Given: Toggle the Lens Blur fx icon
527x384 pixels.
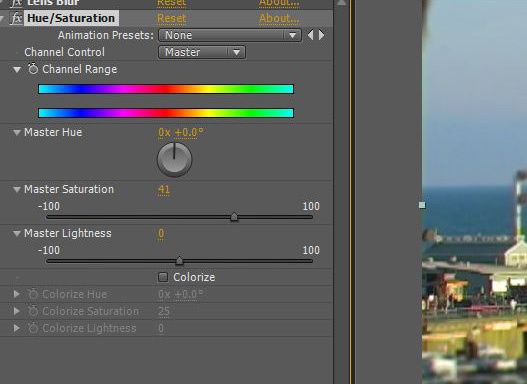Looking at the screenshot, I should pos(16,3).
